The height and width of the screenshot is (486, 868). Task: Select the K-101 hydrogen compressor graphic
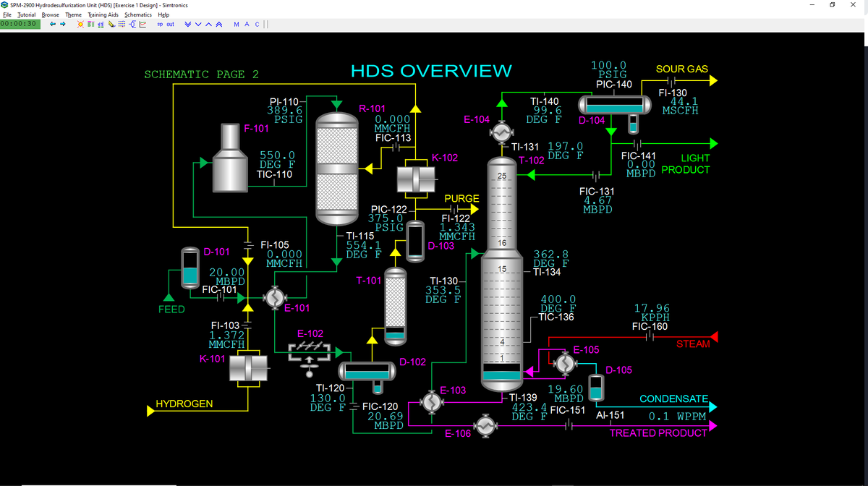[248, 367]
